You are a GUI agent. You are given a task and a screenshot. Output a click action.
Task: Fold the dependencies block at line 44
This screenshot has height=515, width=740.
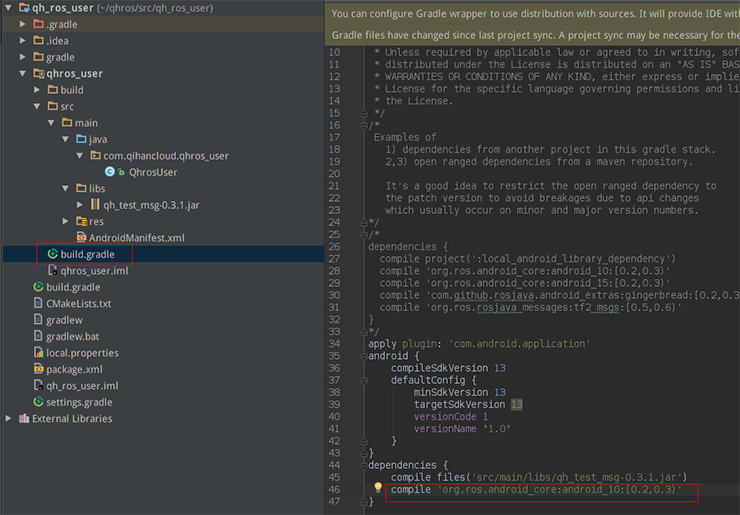coord(364,465)
